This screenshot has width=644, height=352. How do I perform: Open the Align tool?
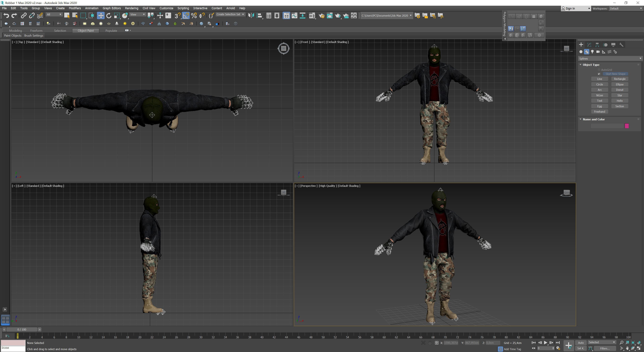coord(259,15)
